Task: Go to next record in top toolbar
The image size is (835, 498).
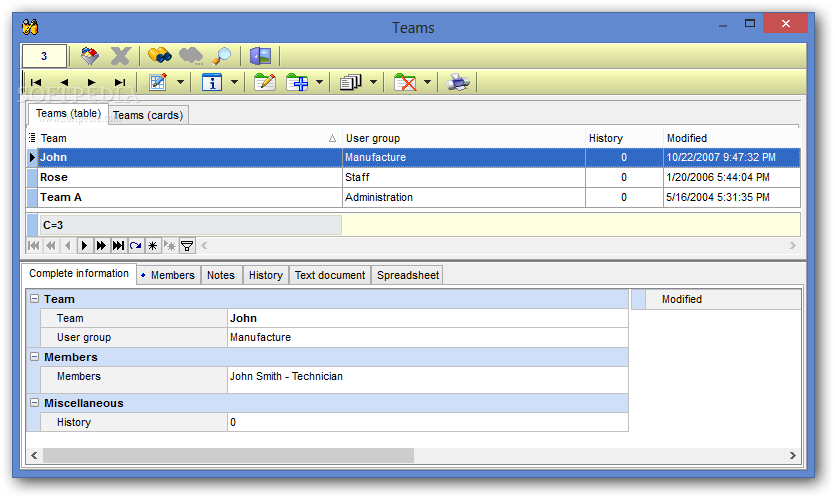Action: pos(92,83)
